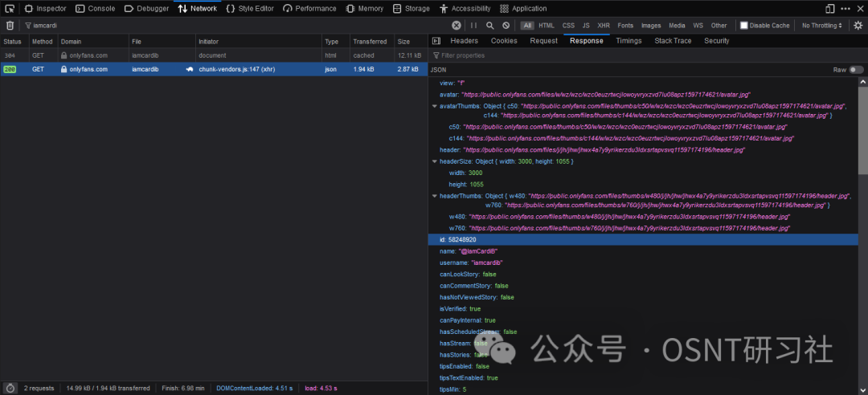
Task: Sort by the Initiator column header
Action: [x=259, y=42]
